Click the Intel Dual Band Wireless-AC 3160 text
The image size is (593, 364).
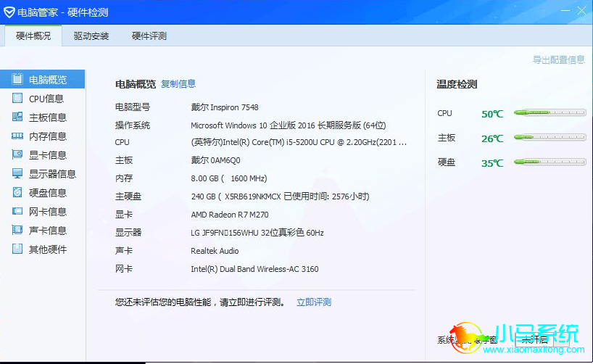point(254,269)
